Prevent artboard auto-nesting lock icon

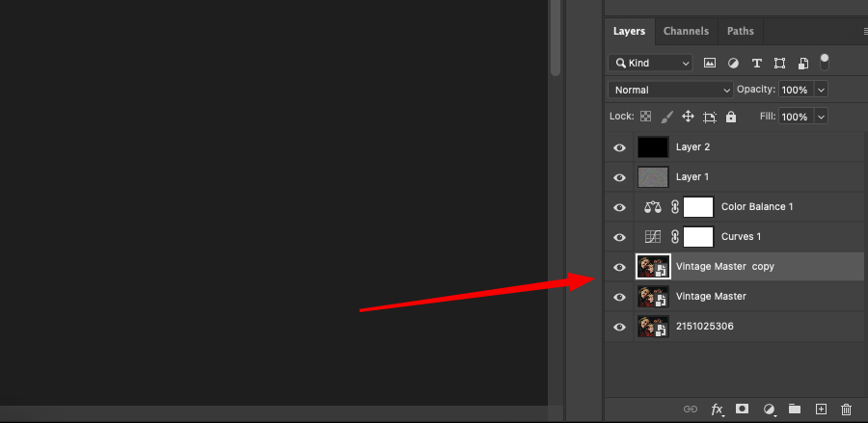tap(710, 117)
